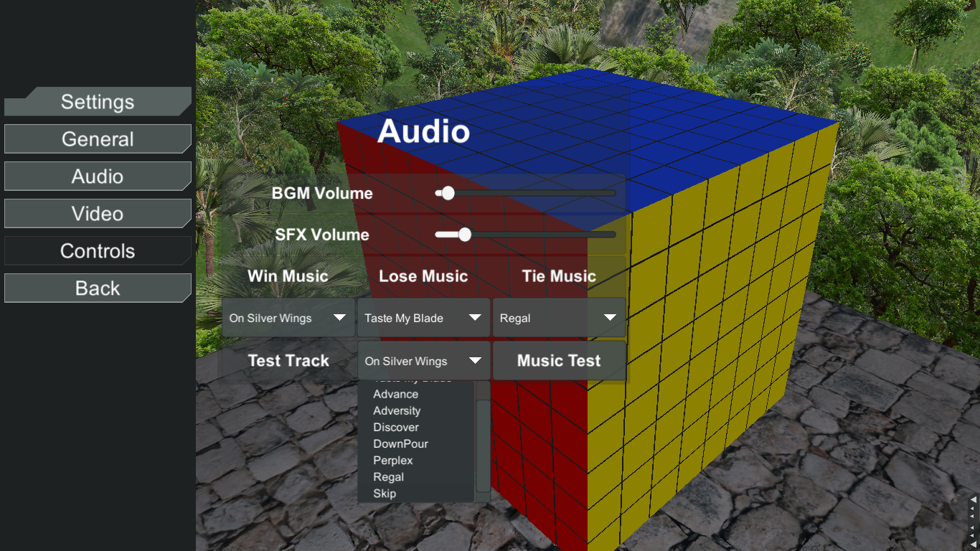Select Adversity in the track list

pyautogui.click(x=397, y=410)
